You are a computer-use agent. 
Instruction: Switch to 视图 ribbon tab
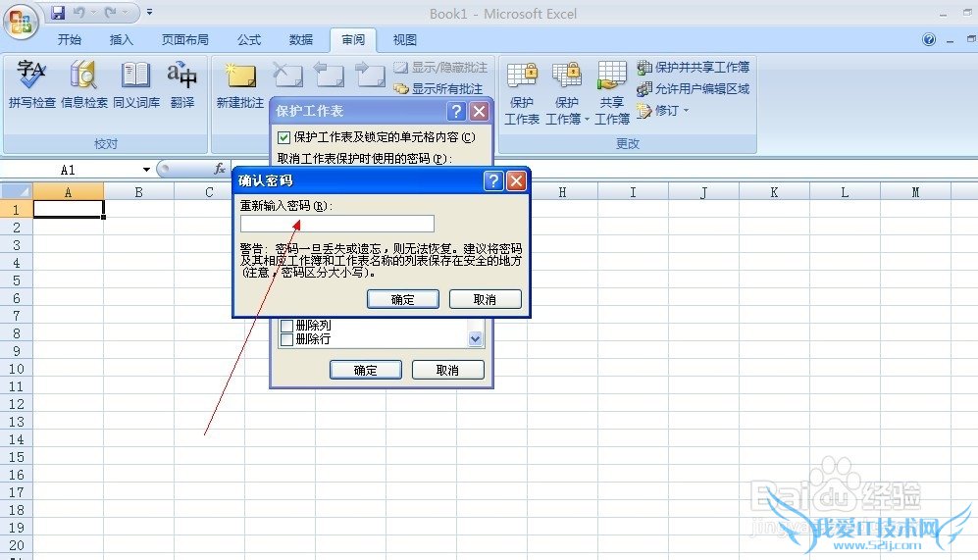pos(405,40)
